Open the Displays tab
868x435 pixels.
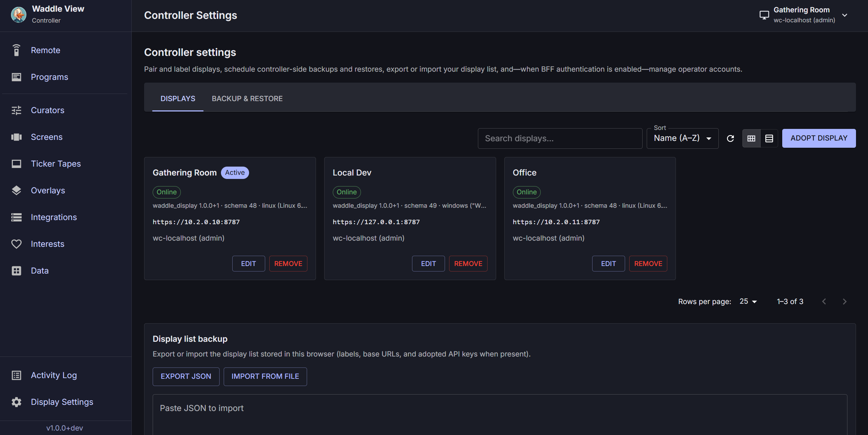(x=178, y=98)
